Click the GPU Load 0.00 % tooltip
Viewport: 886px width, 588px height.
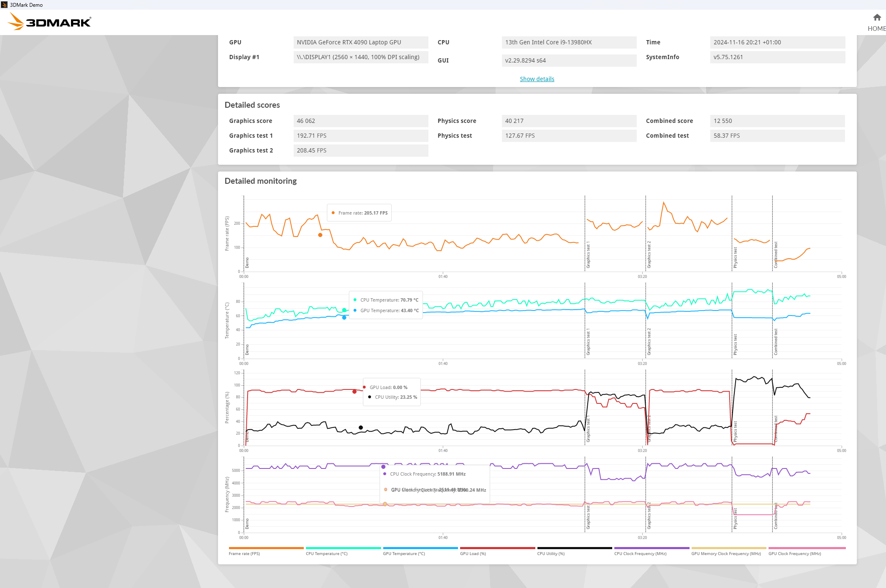(392, 392)
